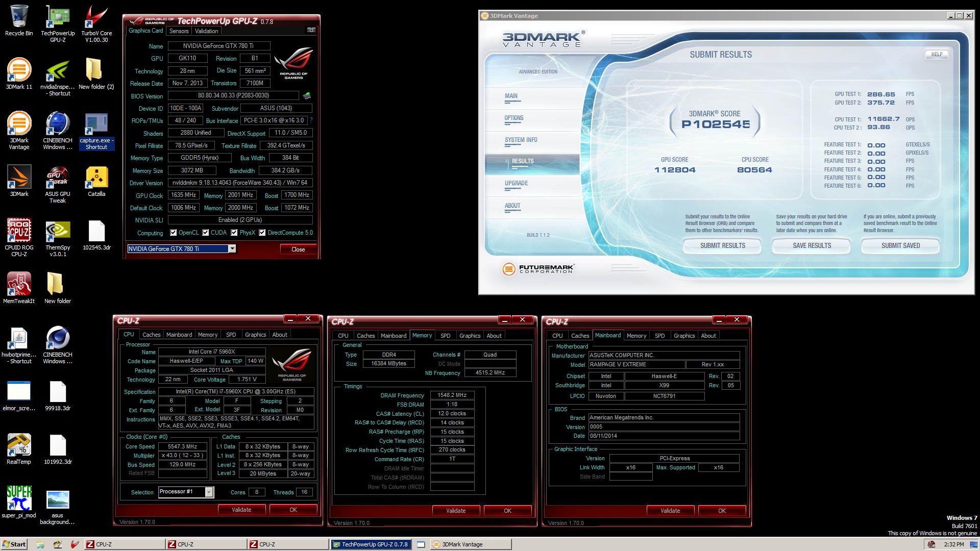Click SUBMIT RESULTS button in Vantage

pyautogui.click(x=722, y=245)
